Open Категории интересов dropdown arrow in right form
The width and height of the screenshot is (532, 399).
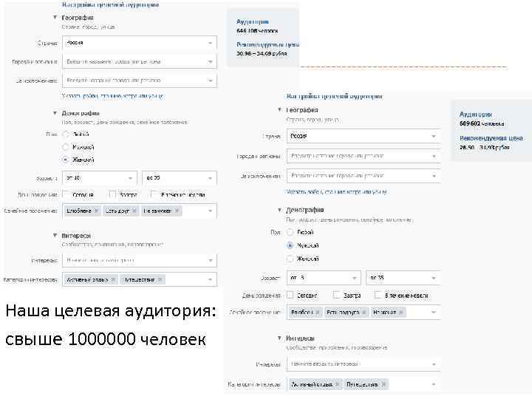coord(434,384)
